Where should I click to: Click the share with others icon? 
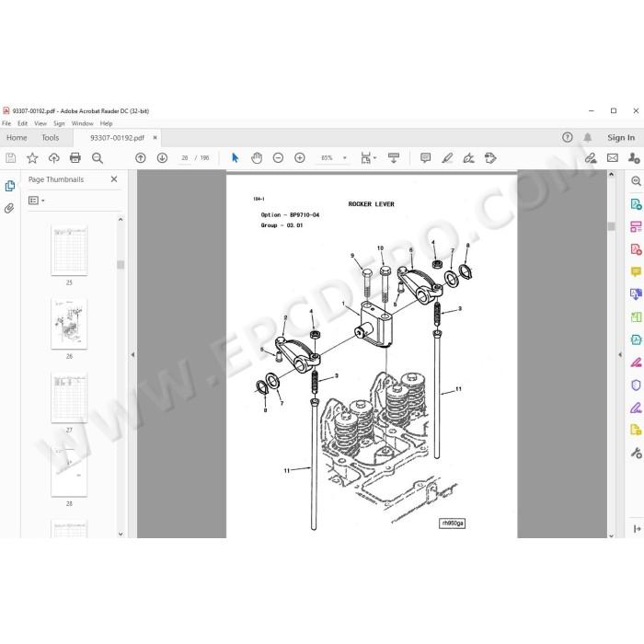(x=634, y=157)
